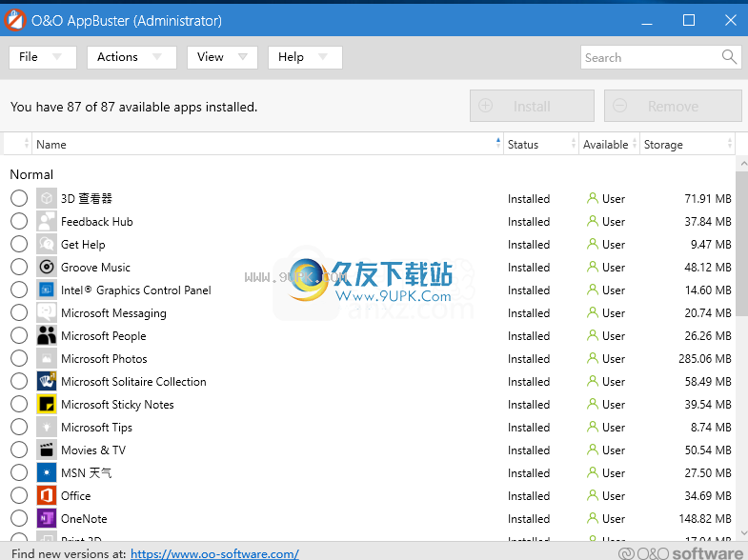Open the File dropdown menu
The height and width of the screenshot is (560, 748).
click(x=43, y=57)
